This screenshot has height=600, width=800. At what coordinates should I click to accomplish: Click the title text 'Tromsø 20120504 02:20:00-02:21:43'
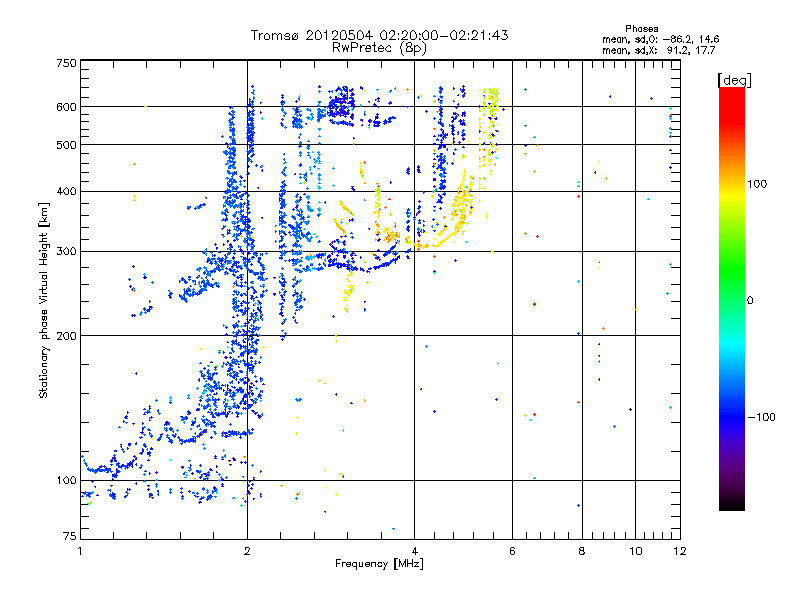tap(379, 35)
